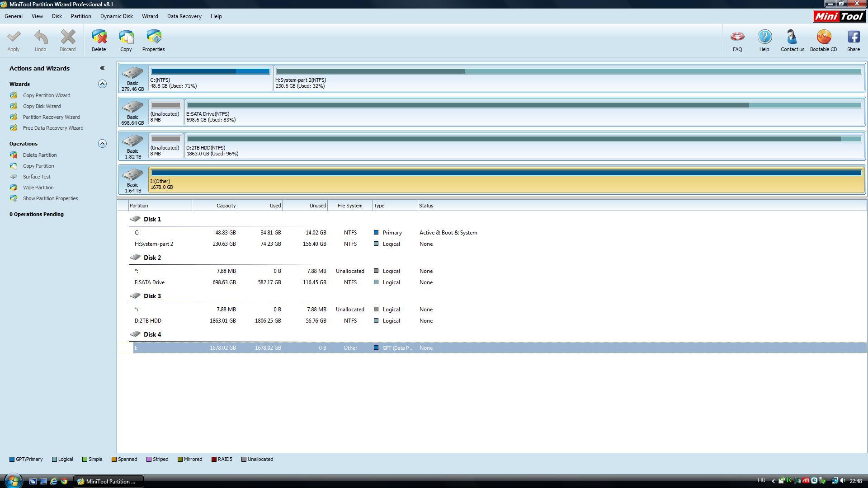Click the MiniTool Partition taskbar button
This screenshot has height=488, width=868.
click(108, 482)
